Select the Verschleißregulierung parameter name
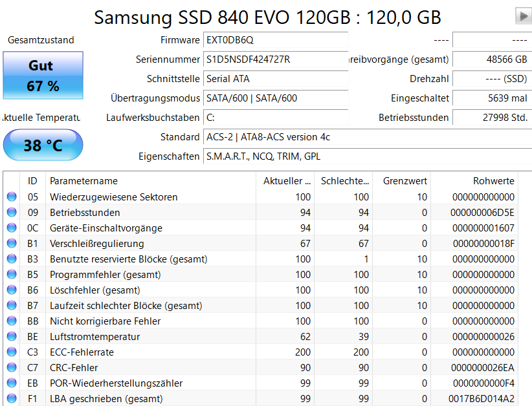This screenshot has width=532, height=406. tap(96, 244)
